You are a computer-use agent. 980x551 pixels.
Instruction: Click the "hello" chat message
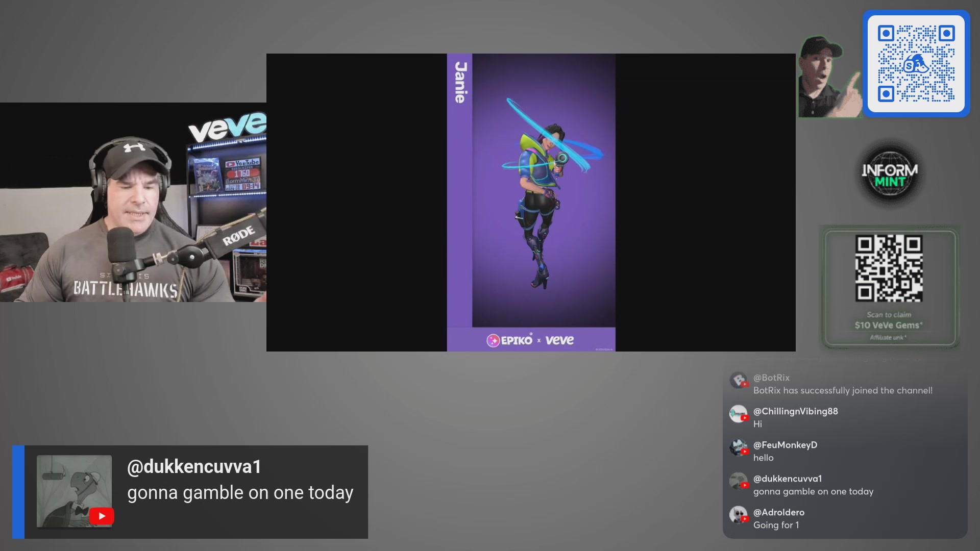click(763, 458)
